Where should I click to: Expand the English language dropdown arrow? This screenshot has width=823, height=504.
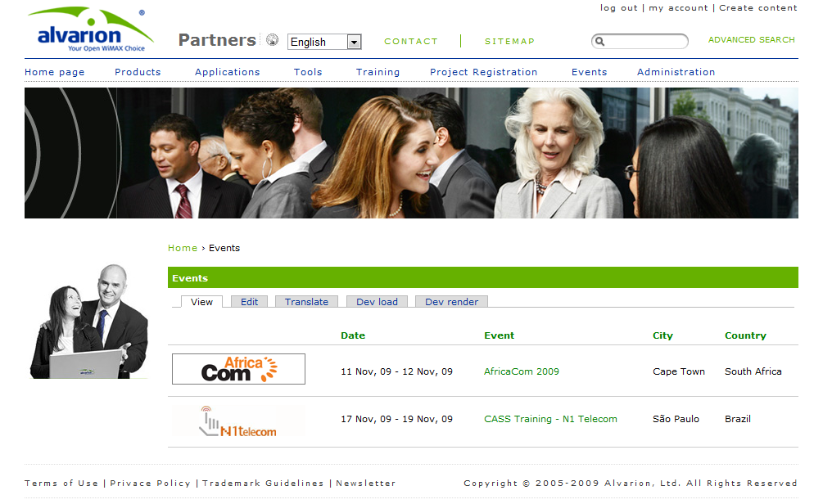tap(355, 42)
